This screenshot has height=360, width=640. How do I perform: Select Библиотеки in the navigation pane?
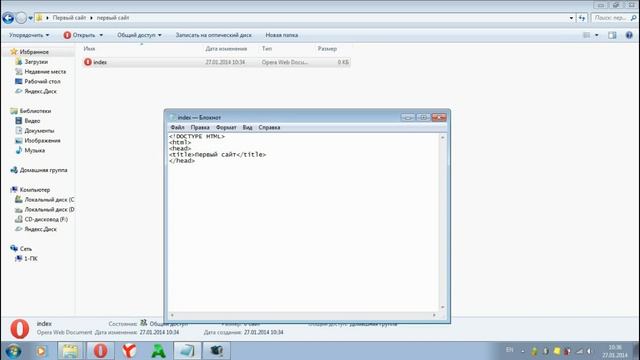click(35, 111)
